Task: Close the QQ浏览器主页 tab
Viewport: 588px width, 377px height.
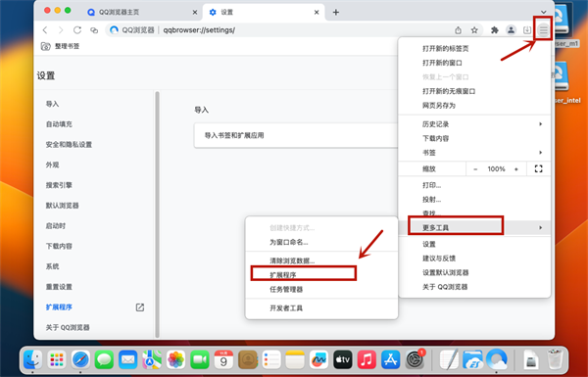Action: 195,13
